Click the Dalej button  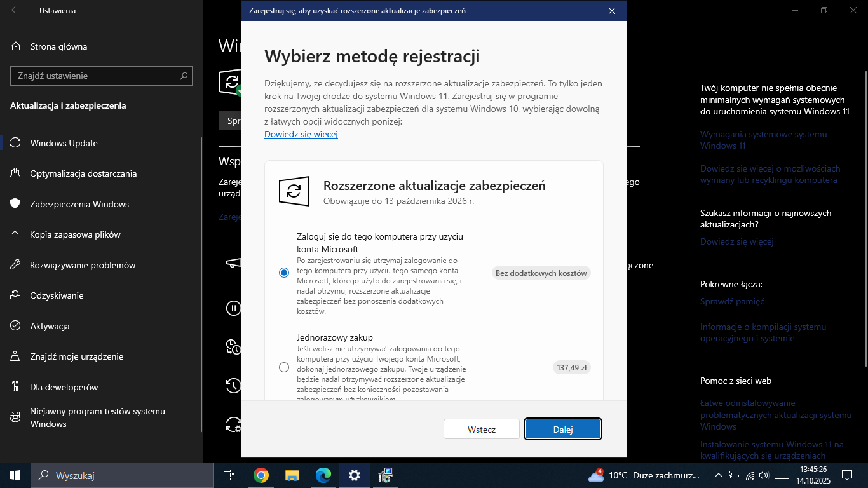(563, 429)
